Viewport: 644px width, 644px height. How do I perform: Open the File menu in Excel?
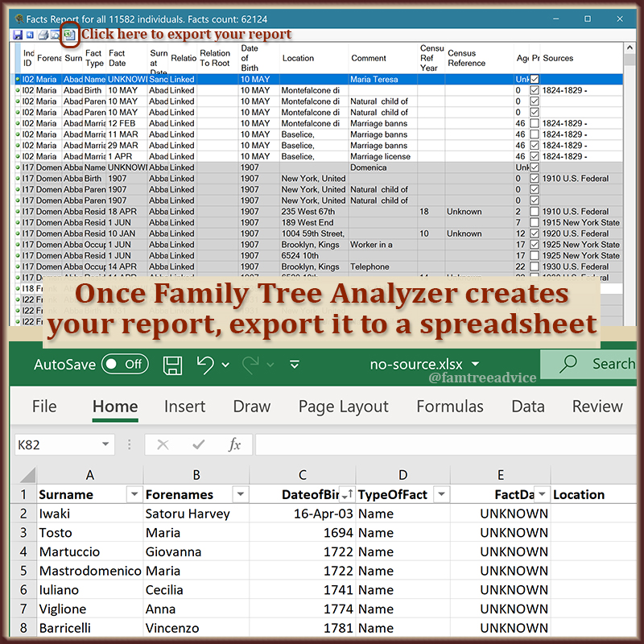coord(44,407)
